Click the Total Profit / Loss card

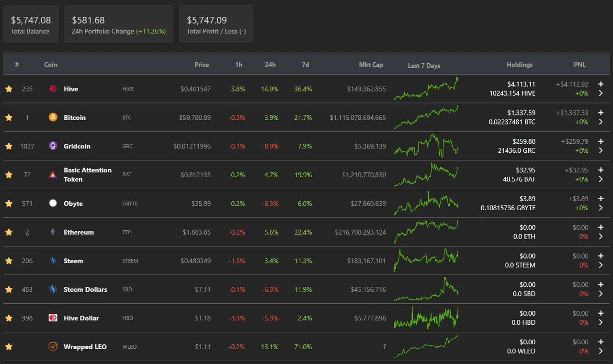216,24
